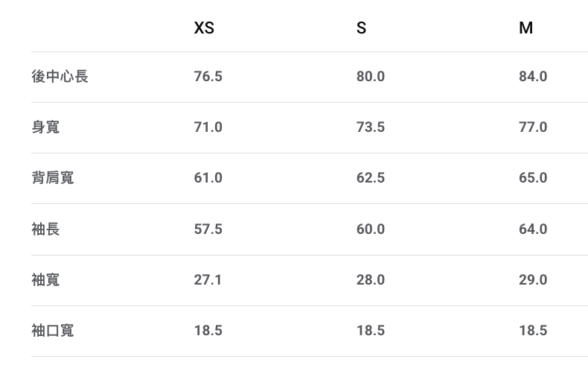
Task: Select the 27.1 sleeve width cell
Action: pos(208,279)
